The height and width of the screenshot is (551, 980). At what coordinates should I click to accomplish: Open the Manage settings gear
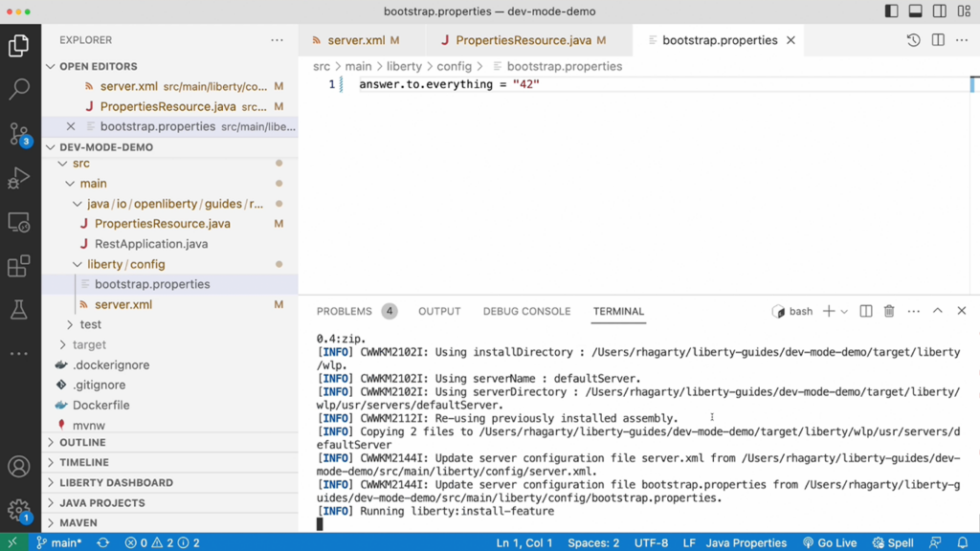pyautogui.click(x=21, y=510)
